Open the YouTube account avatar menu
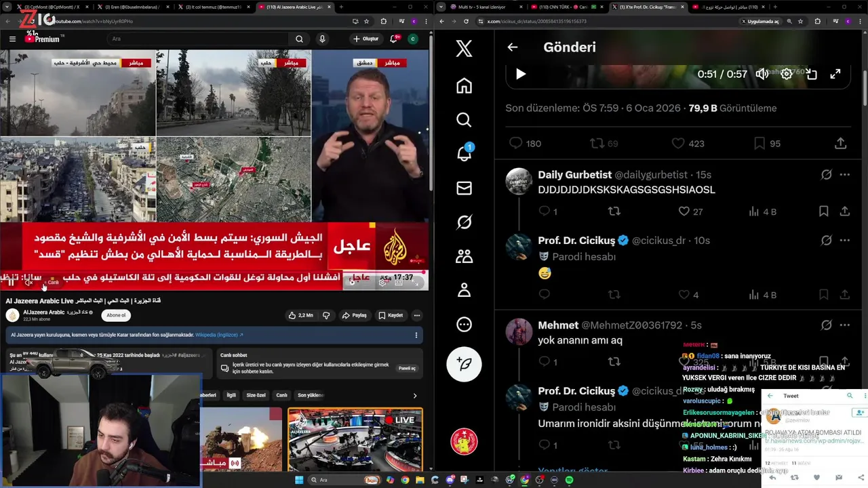Image resolution: width=868 pixels, height=488 pixels. [412, 39]
